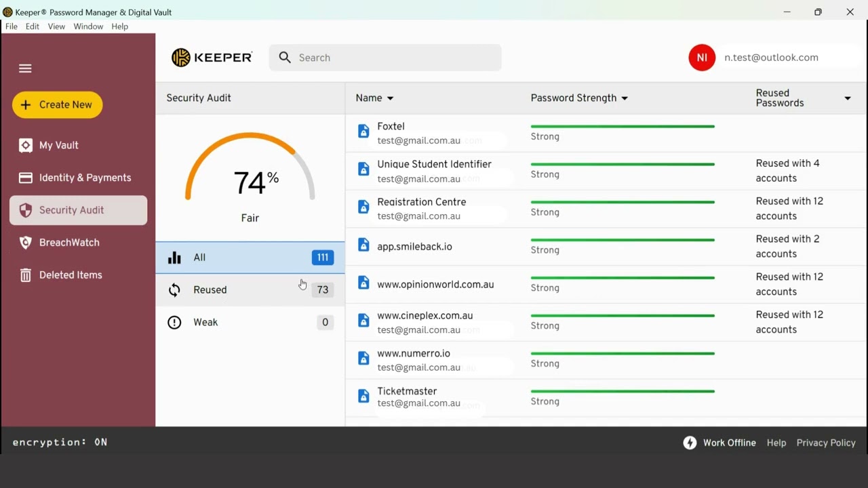Click the Keeper title bar app icon

pos(7,12)
